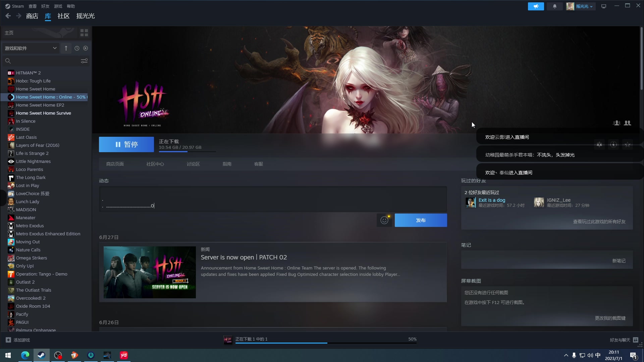Open friend Exit is a dog profile
Viewport: 644px width, 362px height.
click(492, 200)
